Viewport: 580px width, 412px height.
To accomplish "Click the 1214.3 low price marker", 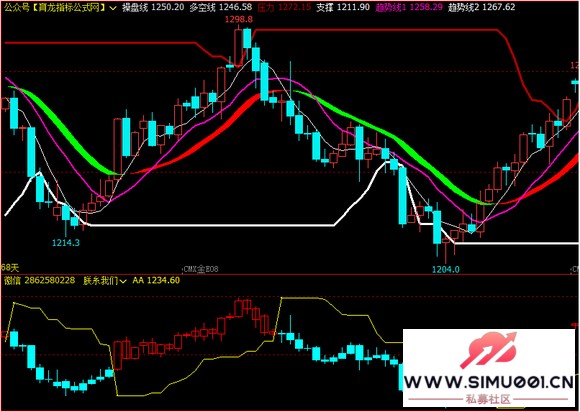I will [65, 243].
